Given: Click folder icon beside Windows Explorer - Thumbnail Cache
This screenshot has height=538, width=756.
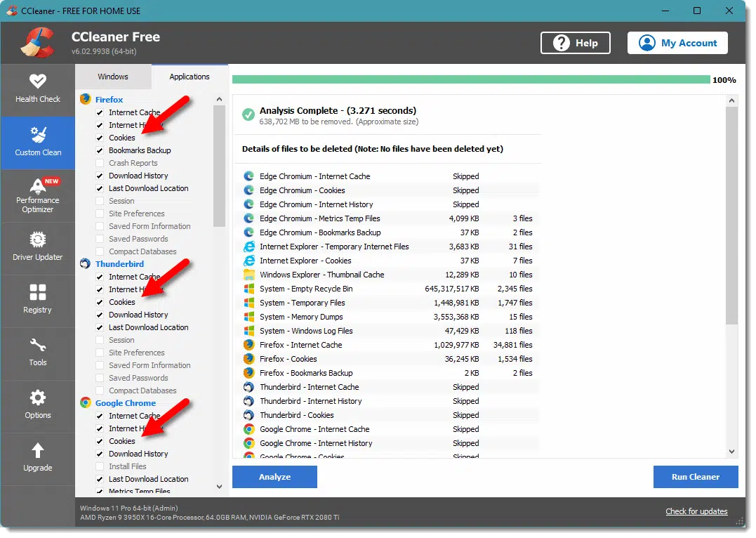Looking at the screenshot, I should click(248, 275).
